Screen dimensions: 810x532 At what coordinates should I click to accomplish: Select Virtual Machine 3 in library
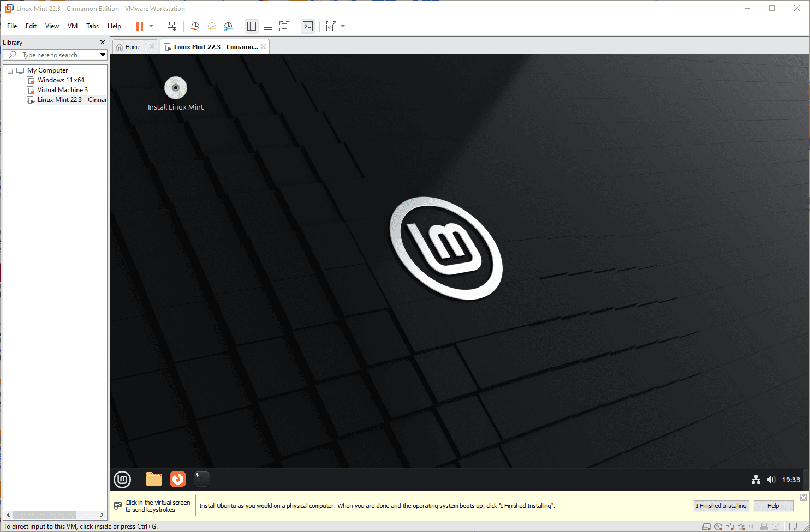(x=62, y=90)
